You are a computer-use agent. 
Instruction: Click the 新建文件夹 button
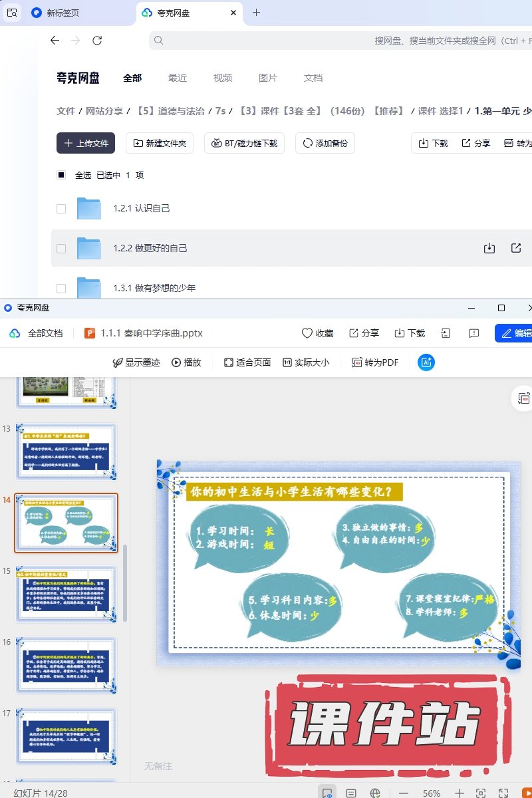pos(160,143)
